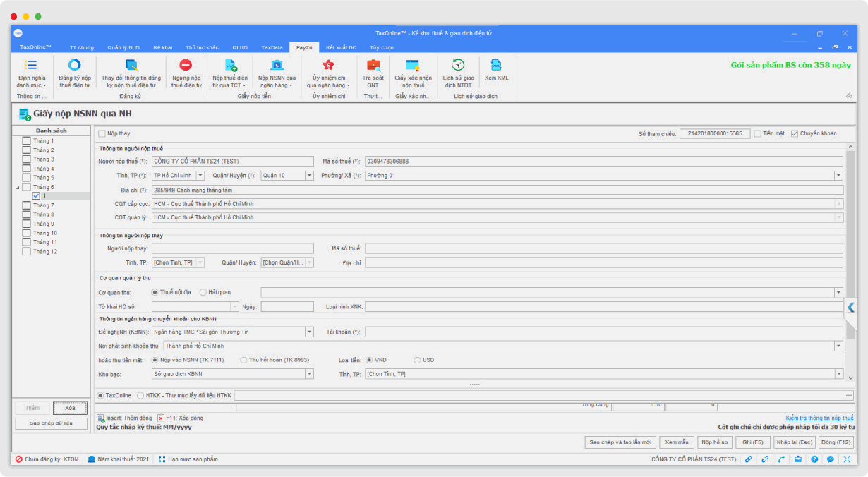Switch to the Kê khai tab

tap(162, 47)
